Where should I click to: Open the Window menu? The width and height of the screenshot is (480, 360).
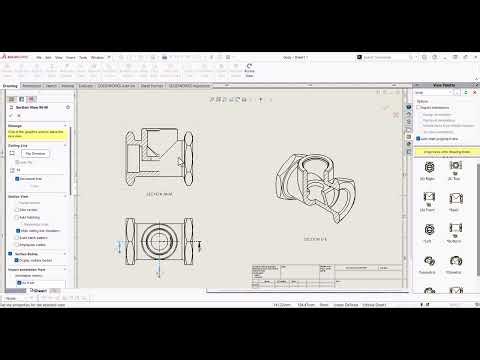pos(97,57)
